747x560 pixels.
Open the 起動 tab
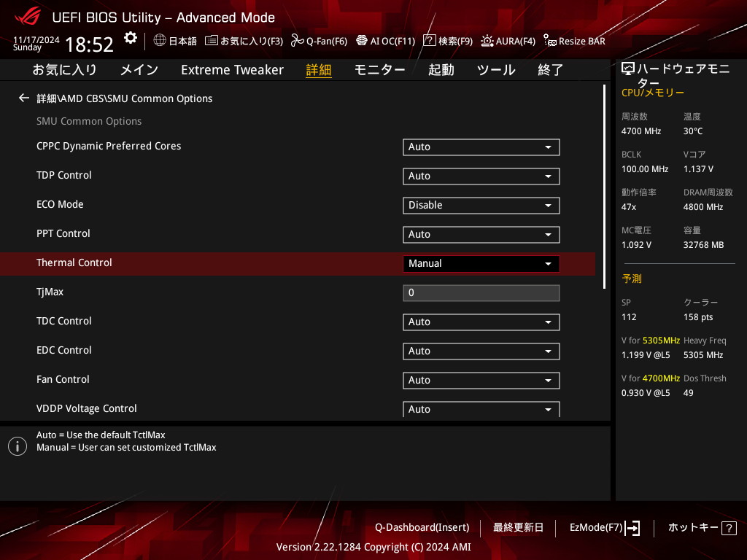[441, 70]
